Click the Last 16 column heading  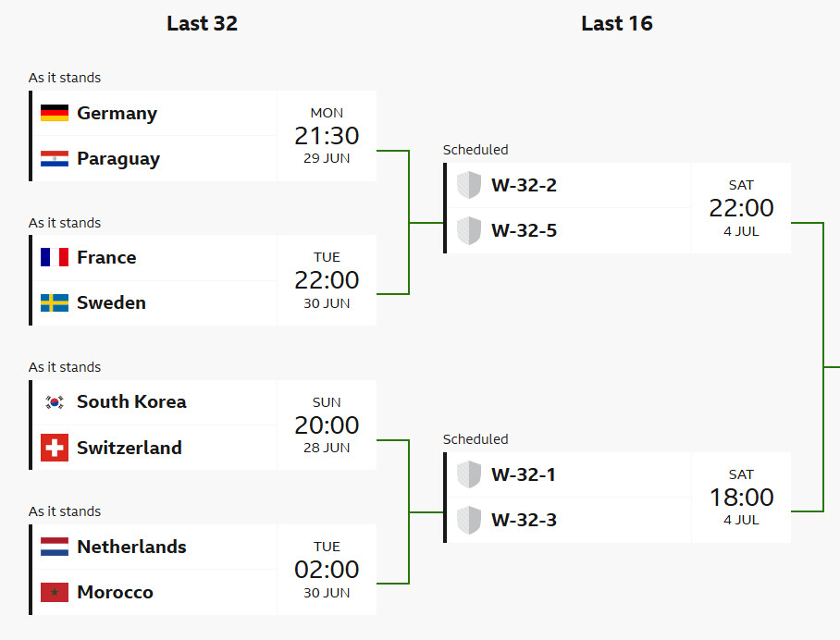pyautogui.click(x=617, y=23)
